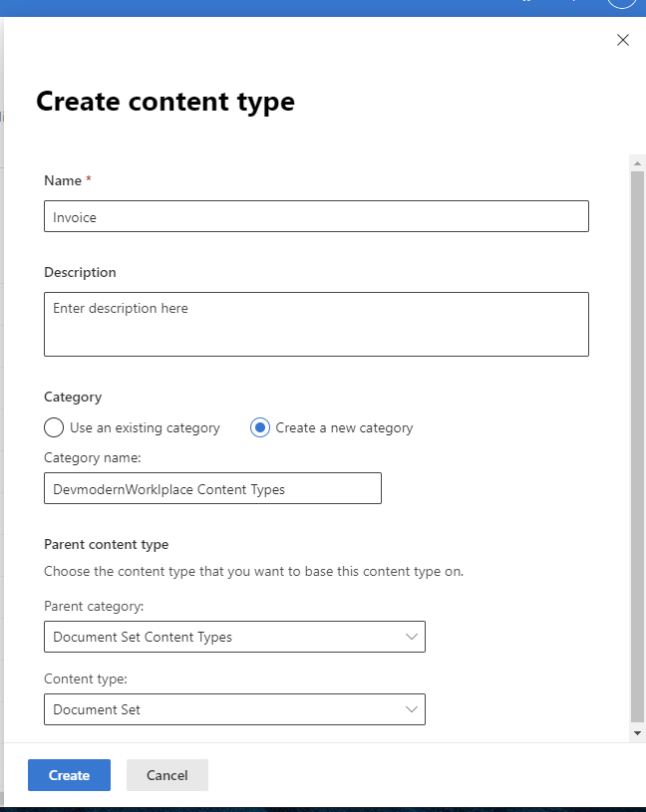The height and width of the screenshot is (812, 646).
Task: Click the Parent content type section title
Action: tap(107, 544)
